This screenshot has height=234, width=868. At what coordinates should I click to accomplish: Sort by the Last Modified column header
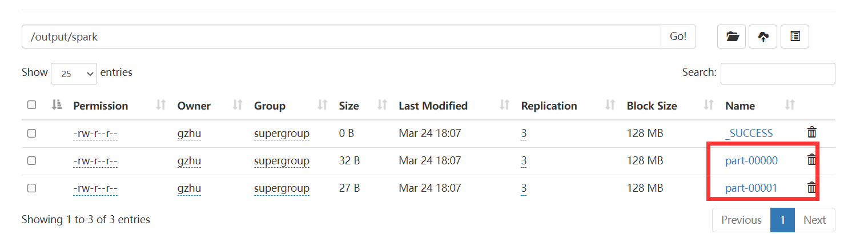click(433, 106)
